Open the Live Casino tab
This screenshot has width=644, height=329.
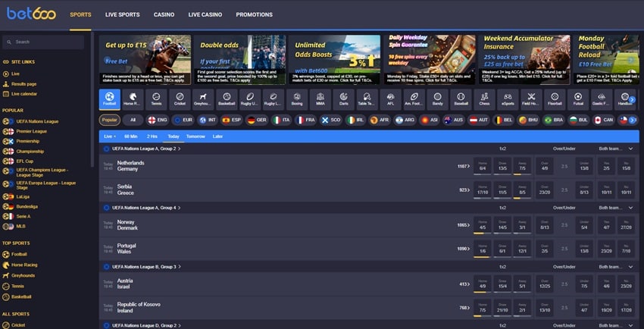pyautogui.click(x=205, y=14)
